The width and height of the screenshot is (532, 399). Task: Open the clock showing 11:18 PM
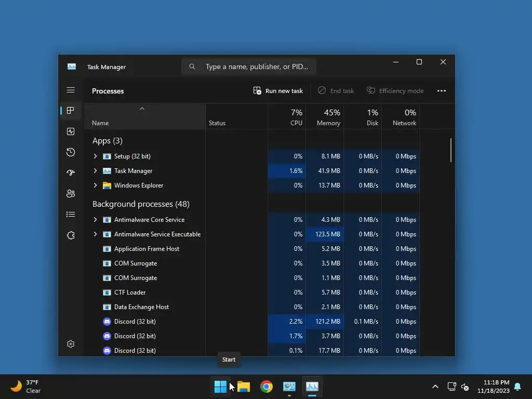(x=494, y=387)
